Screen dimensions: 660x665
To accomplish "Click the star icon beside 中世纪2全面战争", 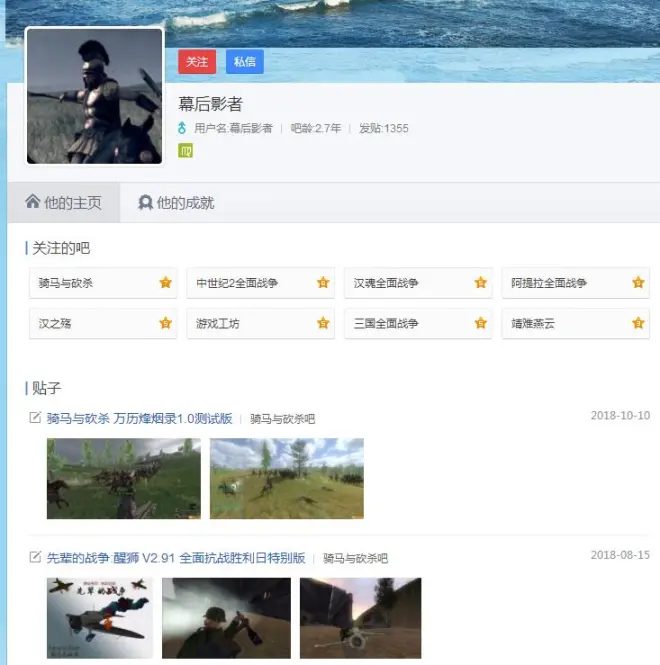I will pyautogui.click(x=323, y=283).
